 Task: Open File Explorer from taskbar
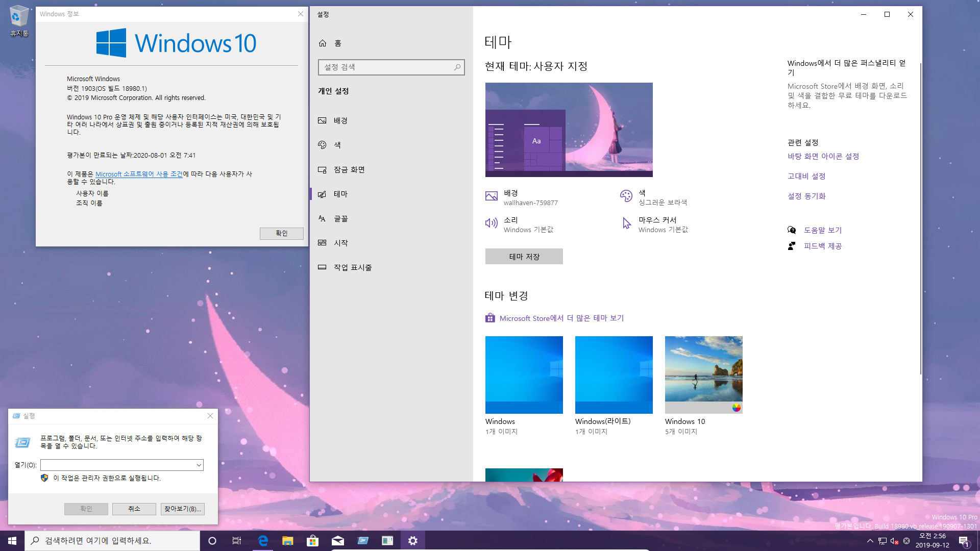tap(288, 541)
